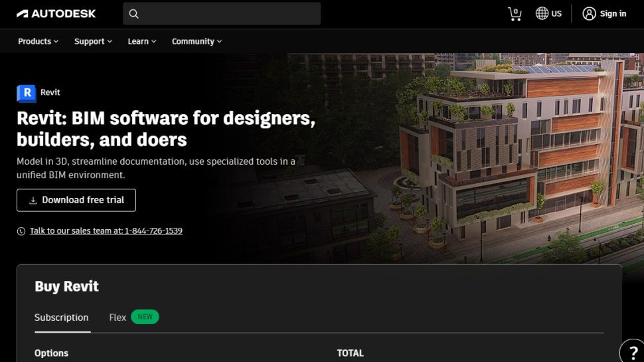Image resolution: width=644 pixels, height=362 pixels.
Task: Open the help question mark button
Action: tap(633, 351)
